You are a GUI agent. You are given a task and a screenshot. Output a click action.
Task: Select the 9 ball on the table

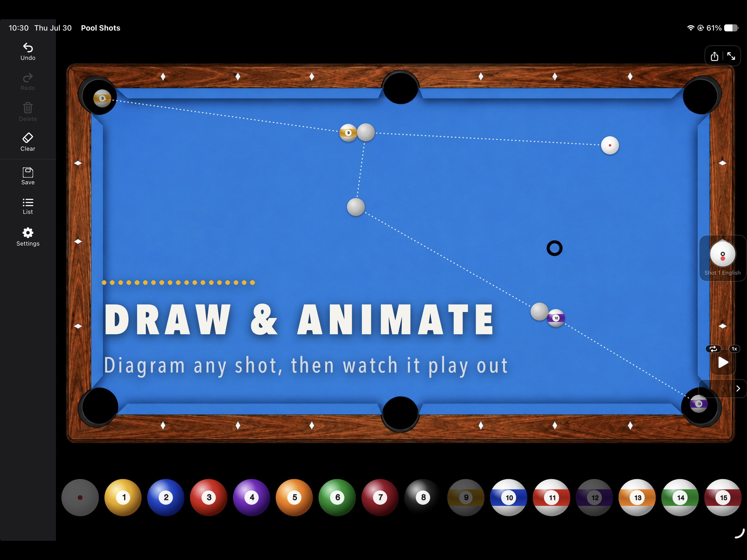click(x=348, y=133)
